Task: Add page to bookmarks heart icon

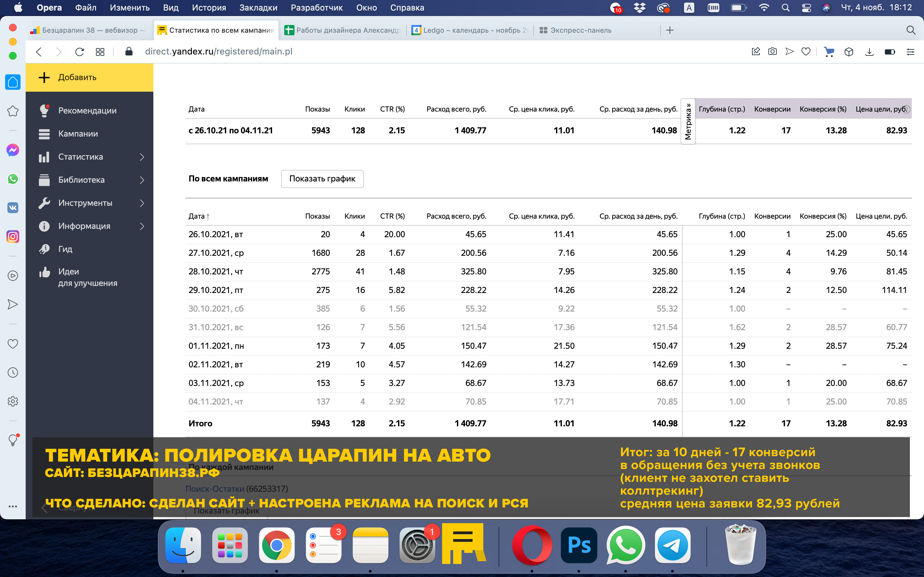Action: click(806, 52)
